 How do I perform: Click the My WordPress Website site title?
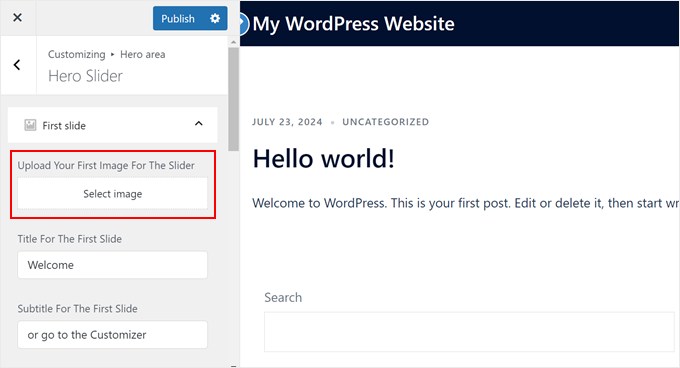coord(353,24)
